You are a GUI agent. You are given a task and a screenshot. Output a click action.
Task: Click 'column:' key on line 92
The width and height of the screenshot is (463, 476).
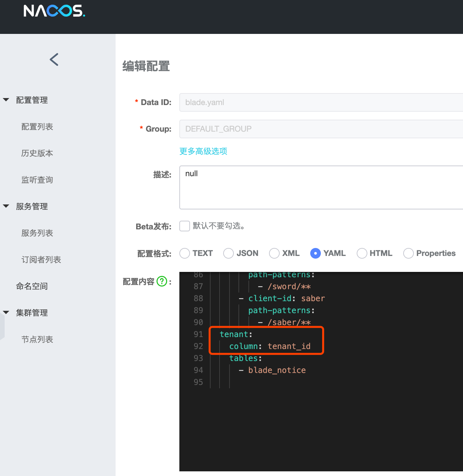click(x=245, y=346)
